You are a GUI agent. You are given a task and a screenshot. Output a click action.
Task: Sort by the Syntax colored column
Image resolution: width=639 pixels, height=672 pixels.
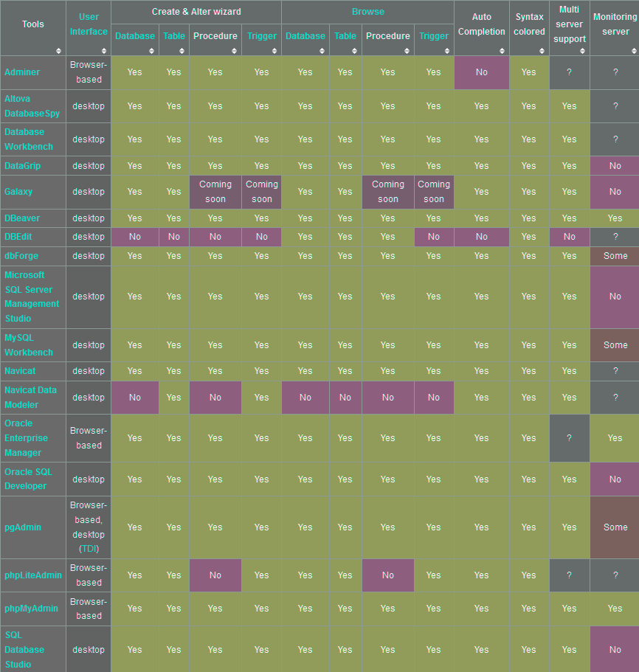pos(542,51)
